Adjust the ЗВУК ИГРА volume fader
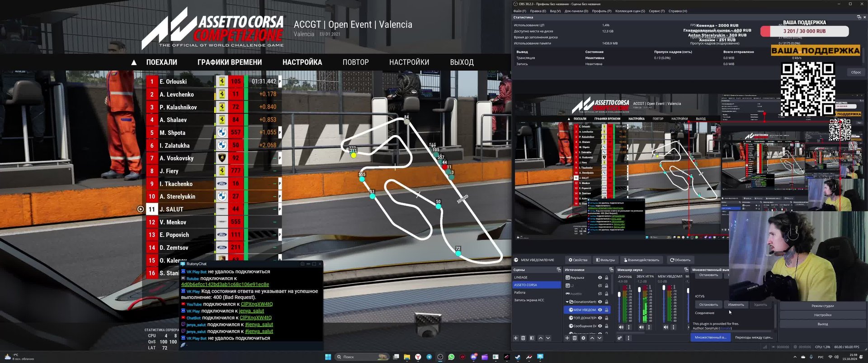Screen dimensions: 868x363 pos(639,289)
